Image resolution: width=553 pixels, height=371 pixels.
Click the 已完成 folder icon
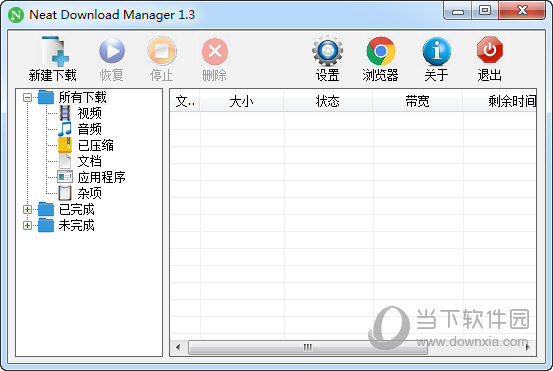46,209
